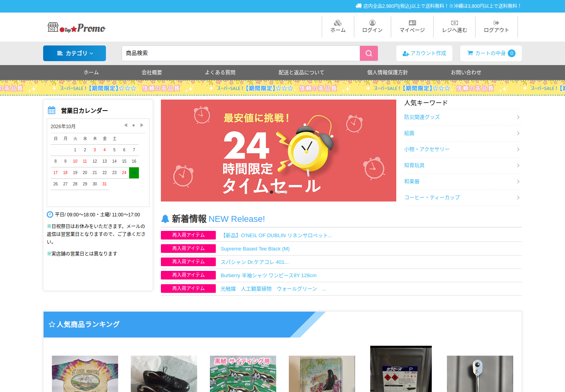Select 会社概要 in navigation bar

pos(152,73)
